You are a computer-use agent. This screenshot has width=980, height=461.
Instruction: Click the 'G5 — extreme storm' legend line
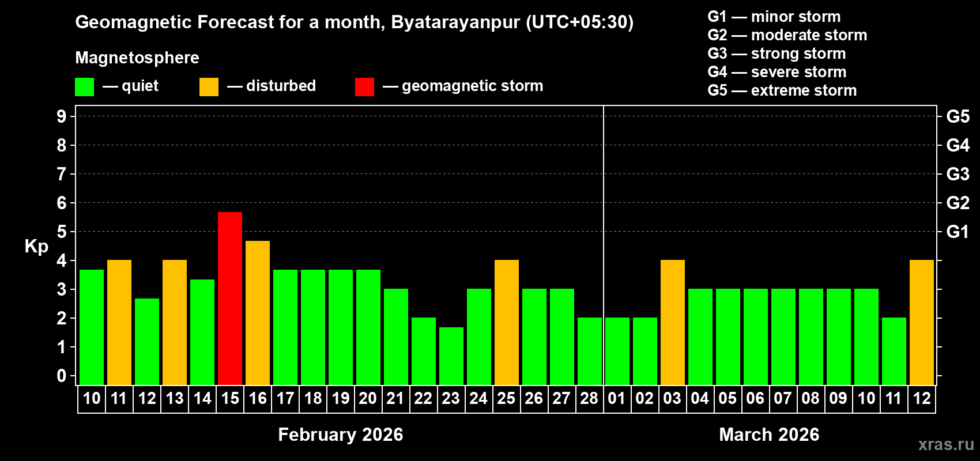pyautogui.click(x=782, y=90)
